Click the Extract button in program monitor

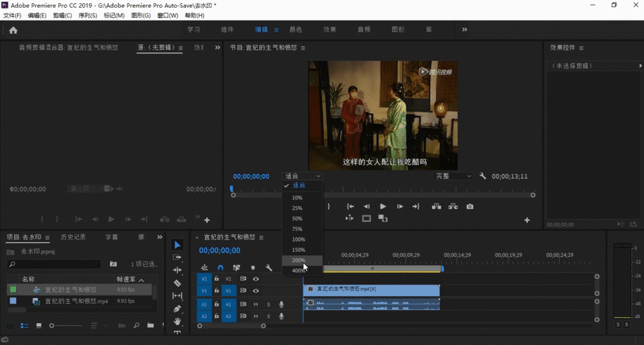453,206
